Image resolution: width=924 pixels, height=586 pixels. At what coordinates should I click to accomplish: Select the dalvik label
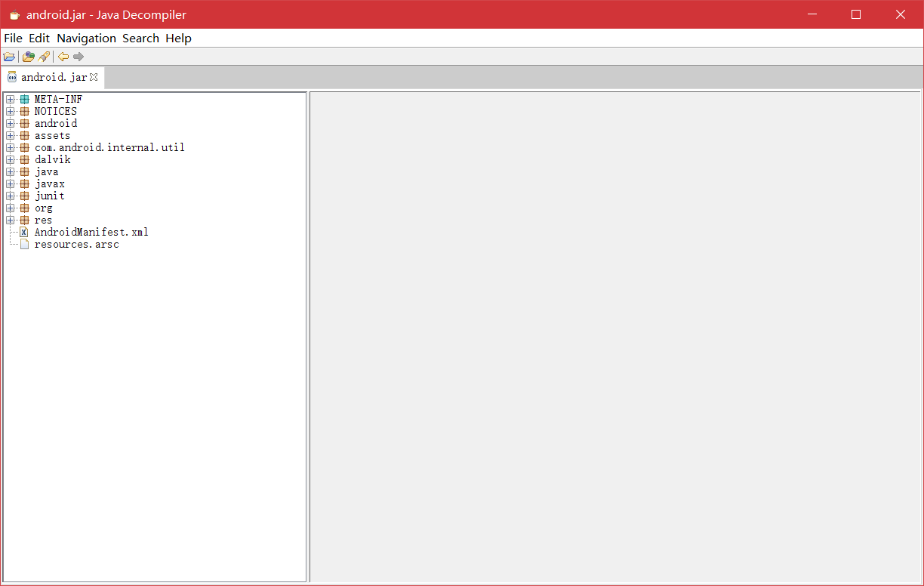(x=52, y=159)
